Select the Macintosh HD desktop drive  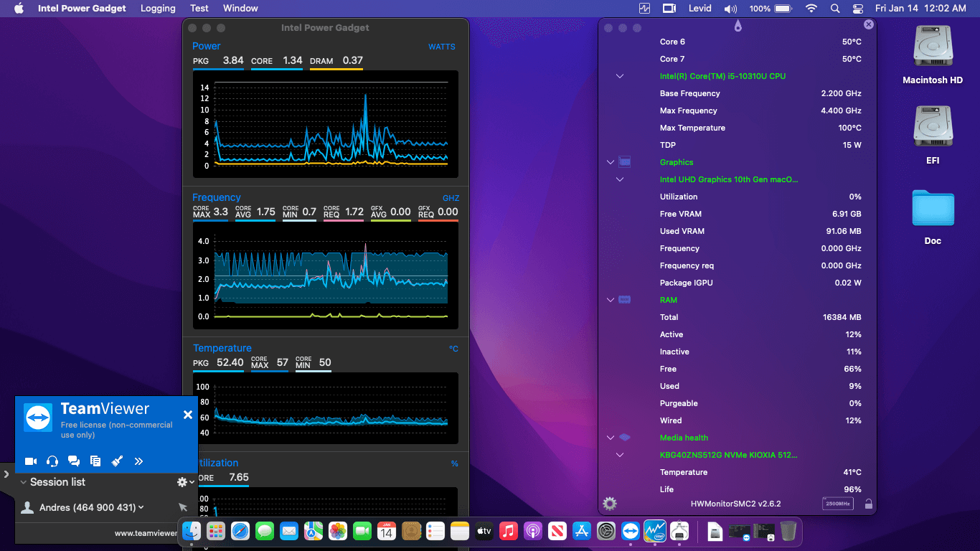pos(933,56)
